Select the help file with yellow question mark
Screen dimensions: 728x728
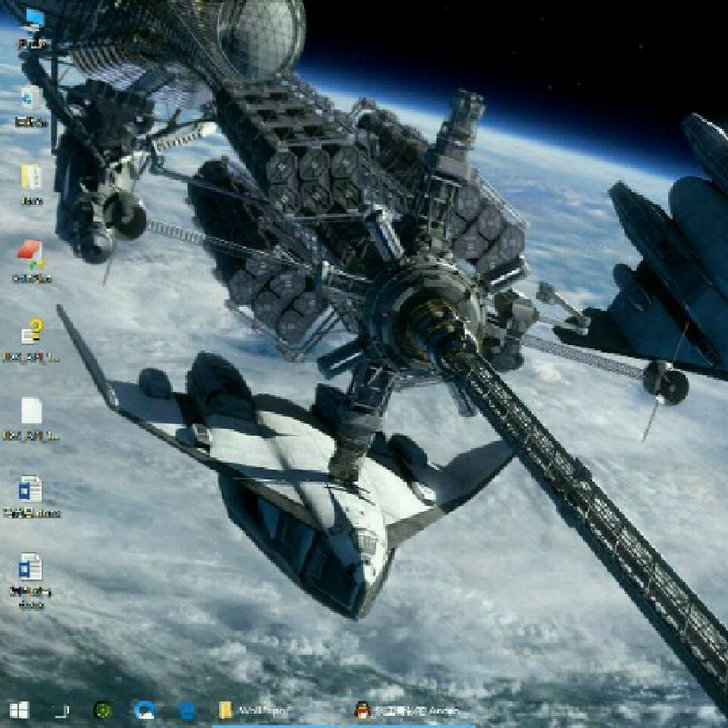pyautogui.click(x=32, y=340)
